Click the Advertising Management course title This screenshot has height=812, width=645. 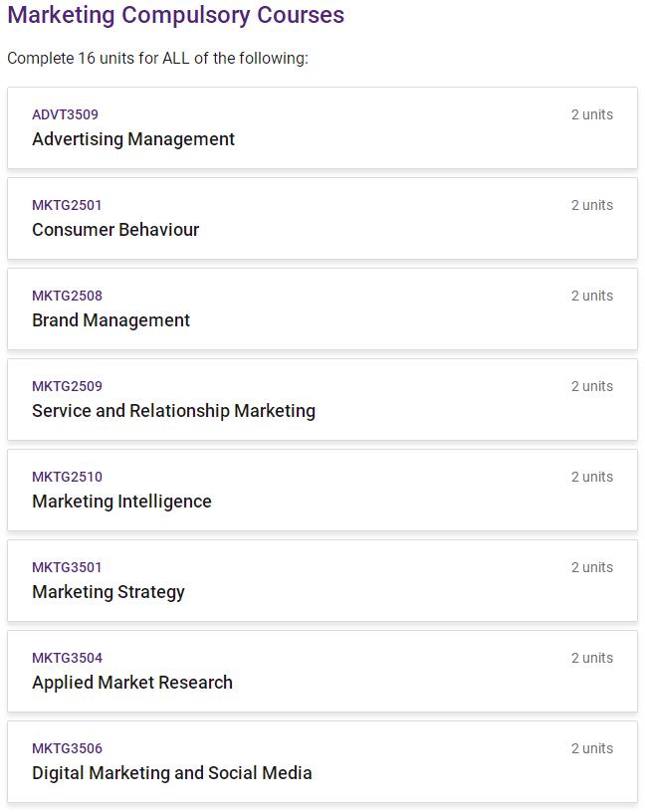(x=133, y=139)
